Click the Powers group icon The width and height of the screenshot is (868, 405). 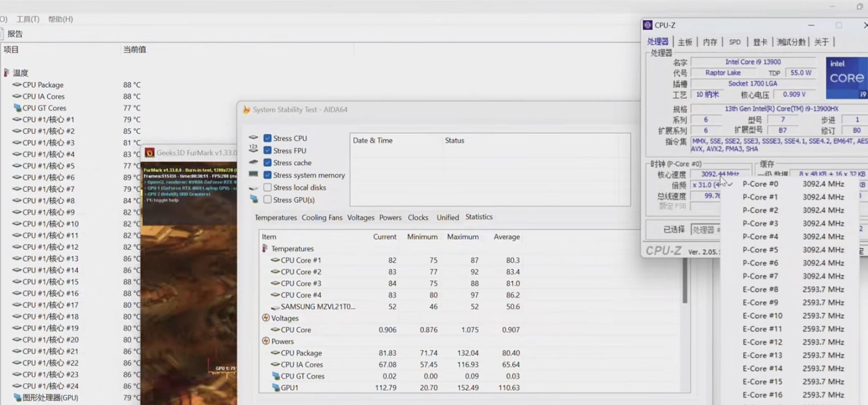coord(265,341)
